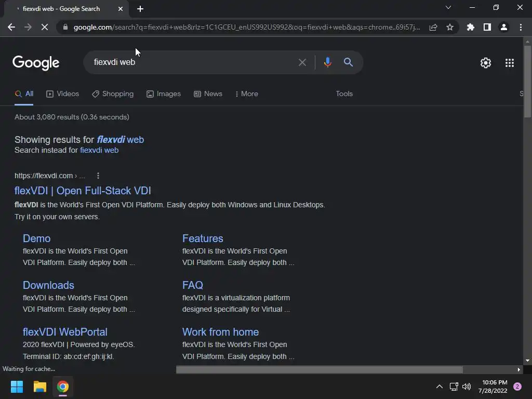This screenshot has width=532, height=399.
Task: Open the Work from home sitelink
Action: [220, 332]
